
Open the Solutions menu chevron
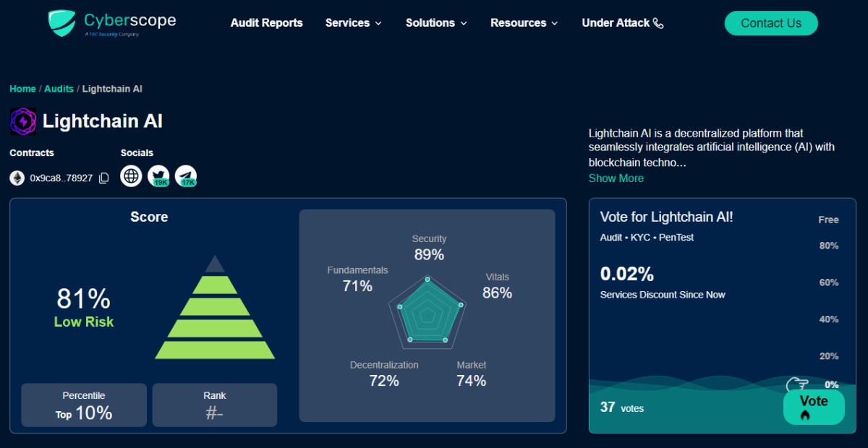[x=464, y=23]
